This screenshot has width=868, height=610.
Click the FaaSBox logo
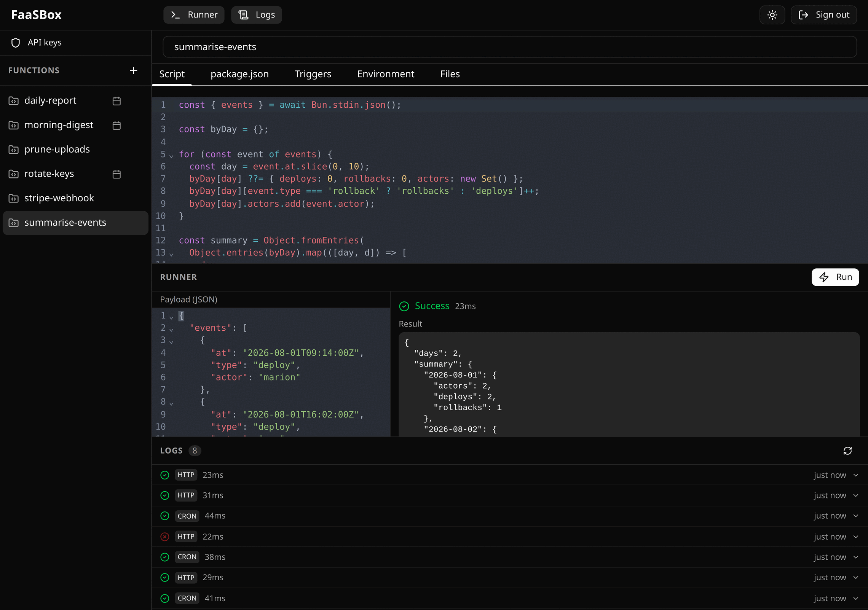click(x=36, y=15)
